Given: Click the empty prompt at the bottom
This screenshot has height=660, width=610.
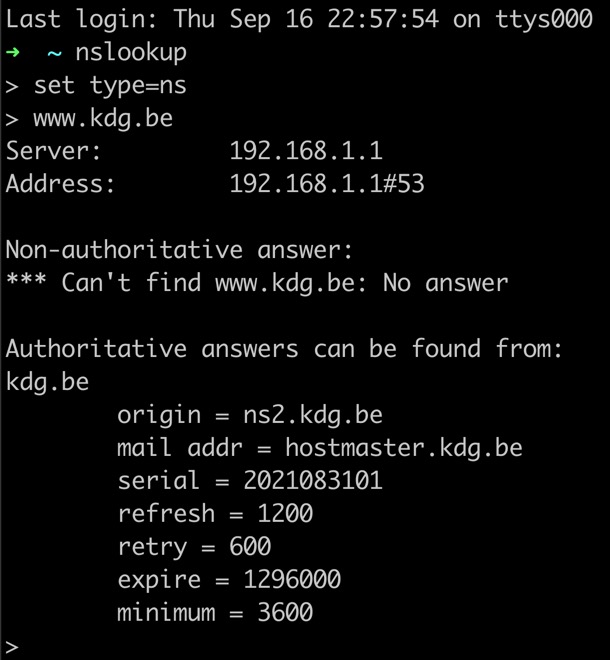Looking at the screenshot, I should pos(12,646).
